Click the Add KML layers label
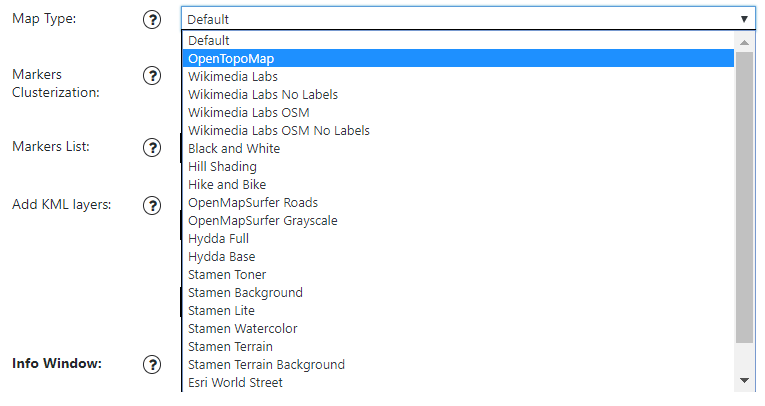 61,204
